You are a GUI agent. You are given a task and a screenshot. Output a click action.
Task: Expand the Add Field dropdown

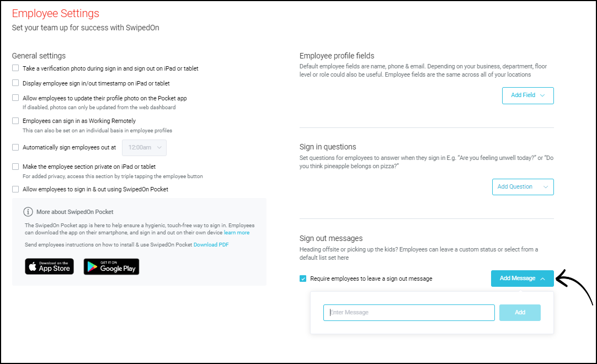click(x=527, y=95)
